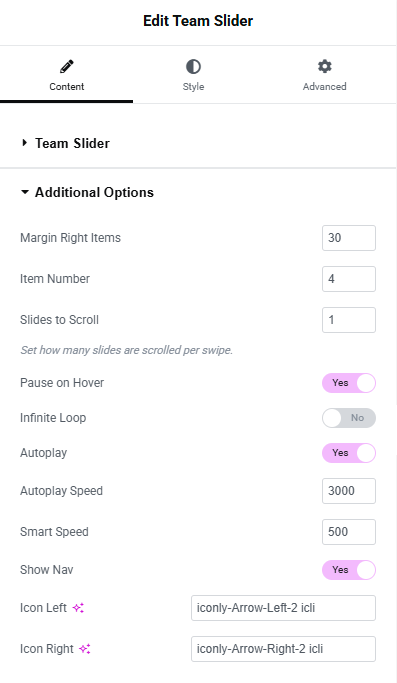Click the pencil icon on Content tab
The width and height of the screenshot is (397, 683).
(x=67, y=66)
